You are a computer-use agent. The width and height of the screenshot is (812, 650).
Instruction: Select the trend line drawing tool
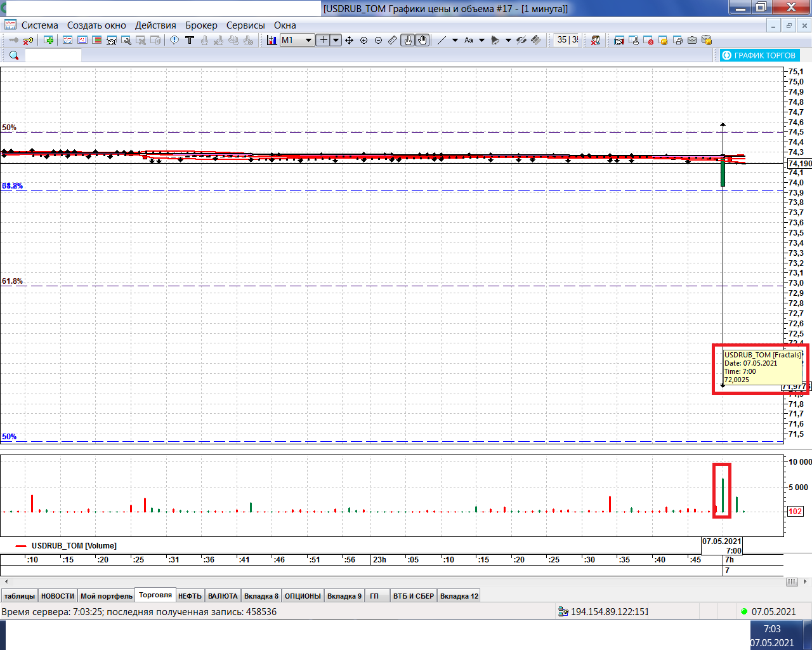[442, 40]
